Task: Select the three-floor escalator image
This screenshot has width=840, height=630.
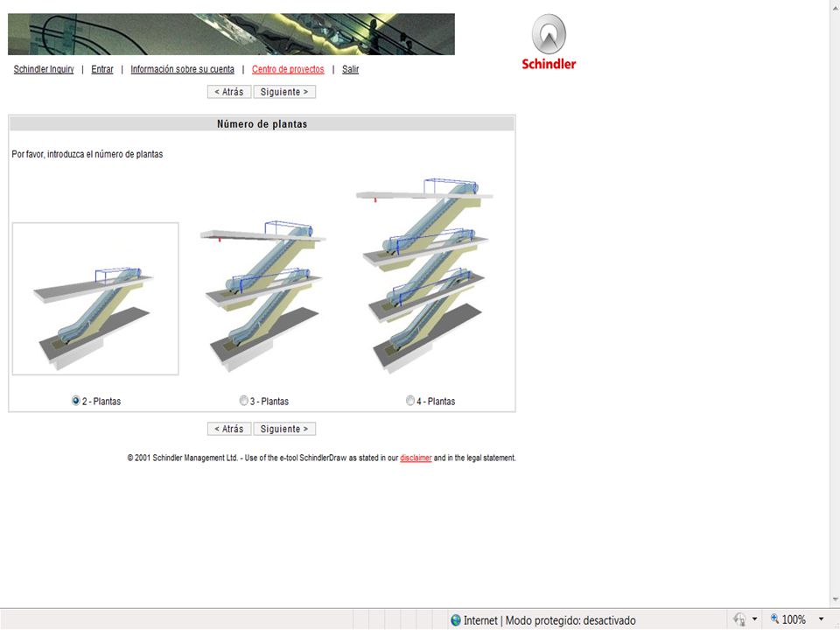Action: (262, 296)
